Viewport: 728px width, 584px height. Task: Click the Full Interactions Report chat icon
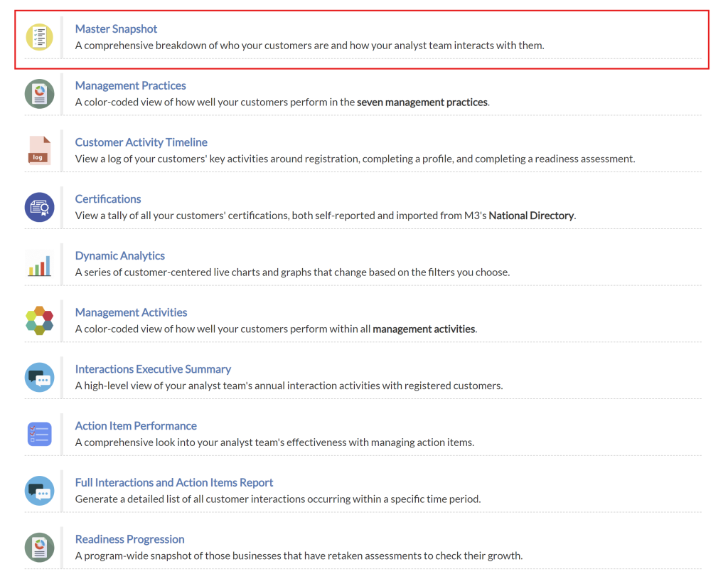coord(39,491)
